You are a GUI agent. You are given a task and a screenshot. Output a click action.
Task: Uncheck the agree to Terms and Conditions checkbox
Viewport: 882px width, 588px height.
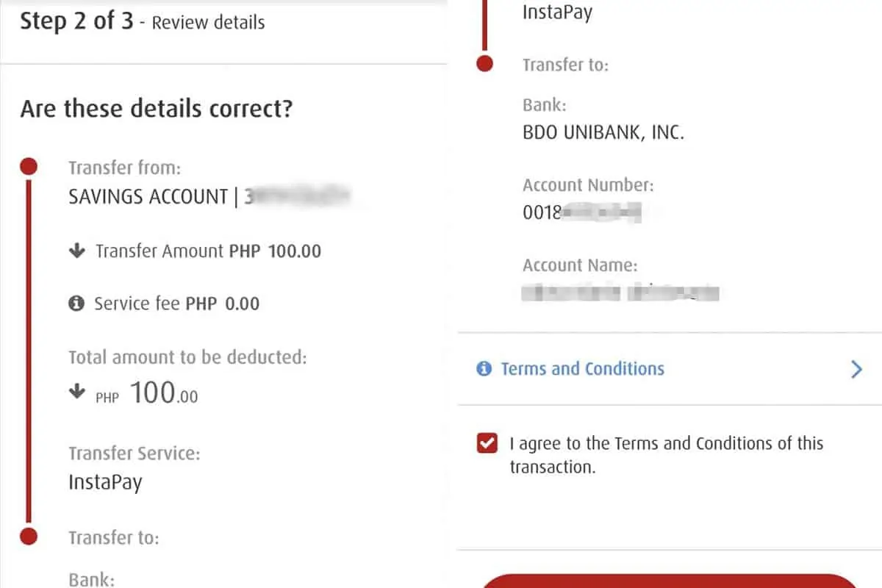coord(487,444)
